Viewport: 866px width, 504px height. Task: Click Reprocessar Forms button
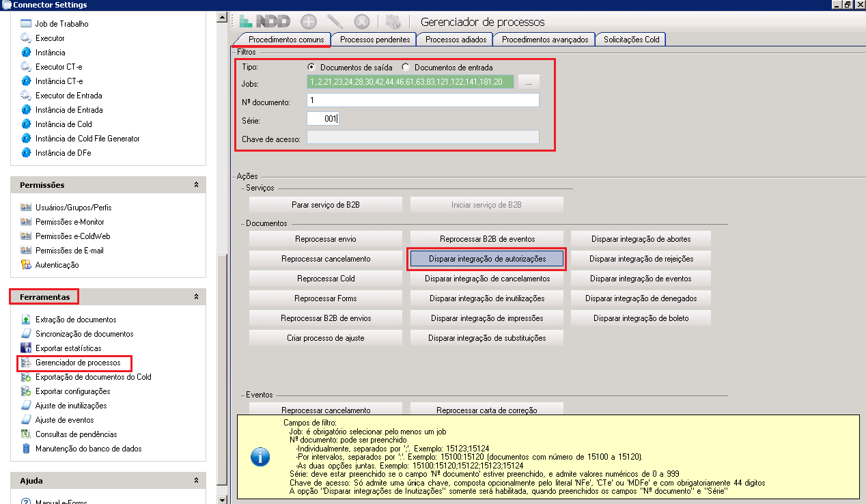point(325,298)
